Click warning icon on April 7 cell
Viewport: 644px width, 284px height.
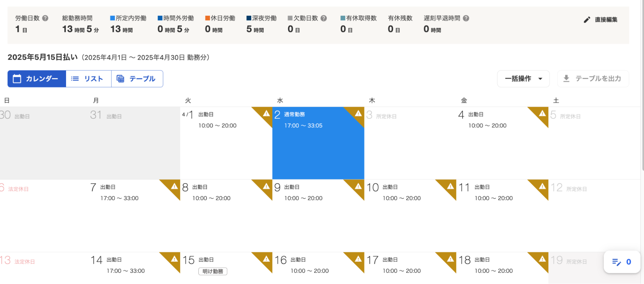(x=174, y=186)
